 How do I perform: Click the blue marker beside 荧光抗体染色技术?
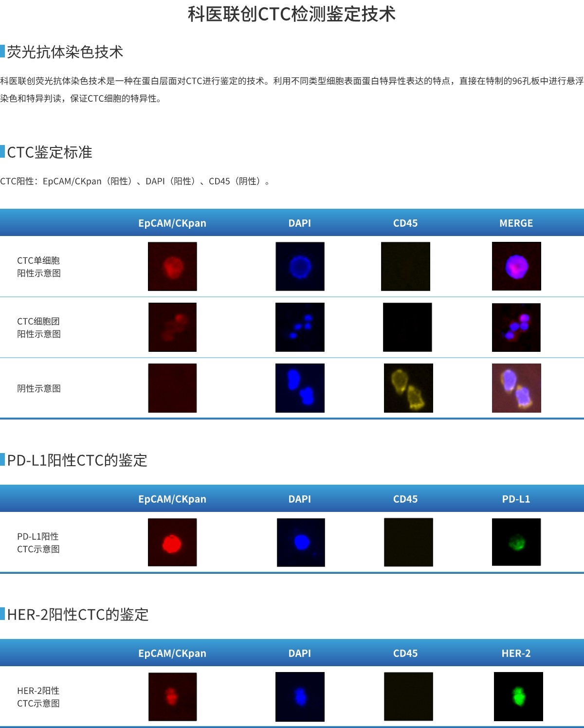click(3, 50)
